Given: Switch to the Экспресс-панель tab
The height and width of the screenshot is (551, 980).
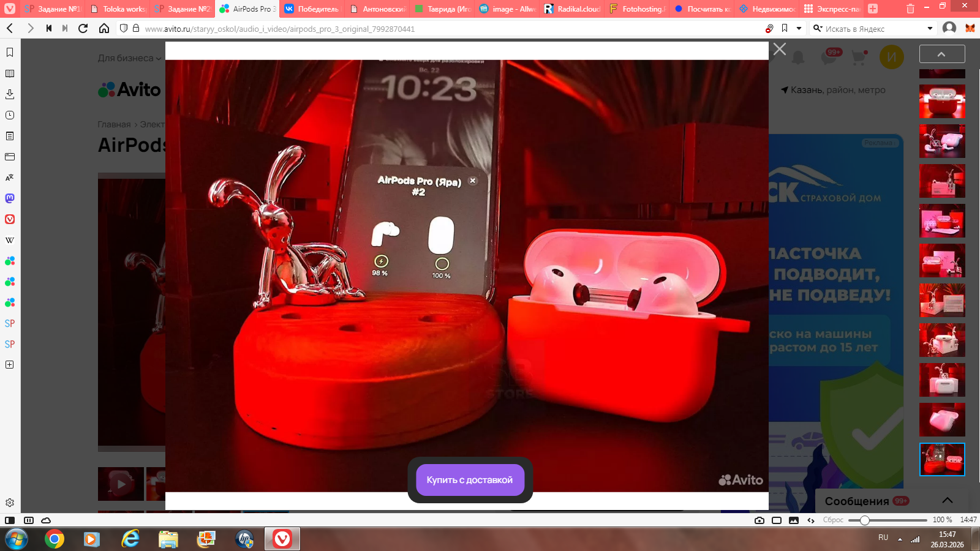Looking at the screenshot, I should coord(832,9).
